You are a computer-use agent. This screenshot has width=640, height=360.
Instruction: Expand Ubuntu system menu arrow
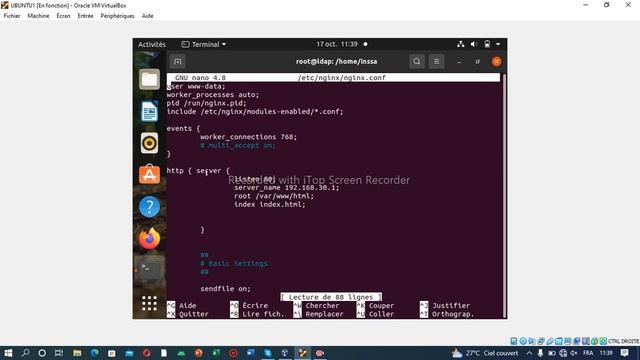(498, 44)
